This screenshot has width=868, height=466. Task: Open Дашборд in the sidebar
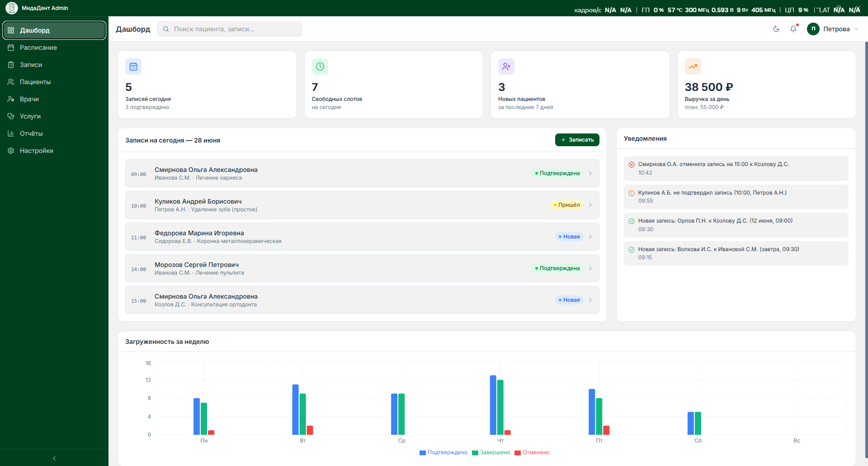coord(54,30)
